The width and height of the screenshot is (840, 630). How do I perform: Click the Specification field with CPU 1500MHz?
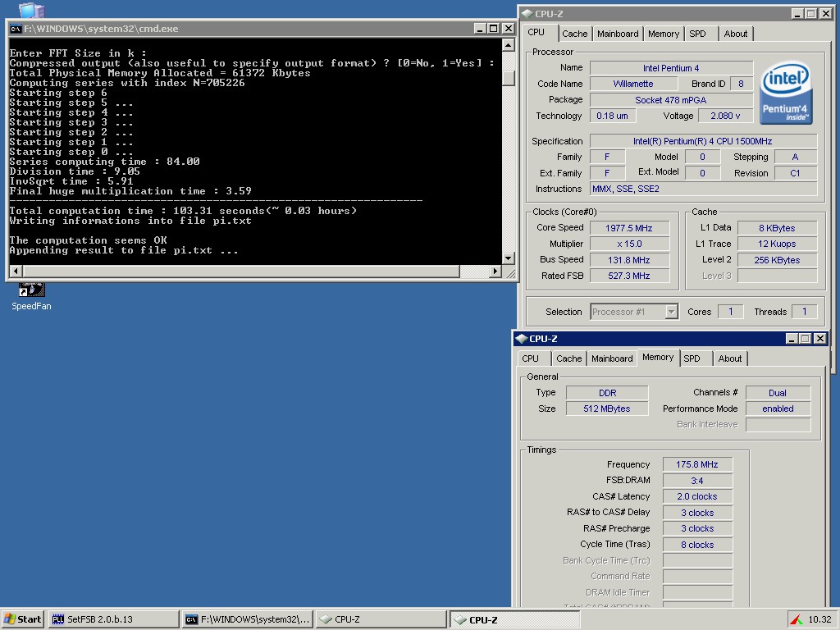[703, 141]
